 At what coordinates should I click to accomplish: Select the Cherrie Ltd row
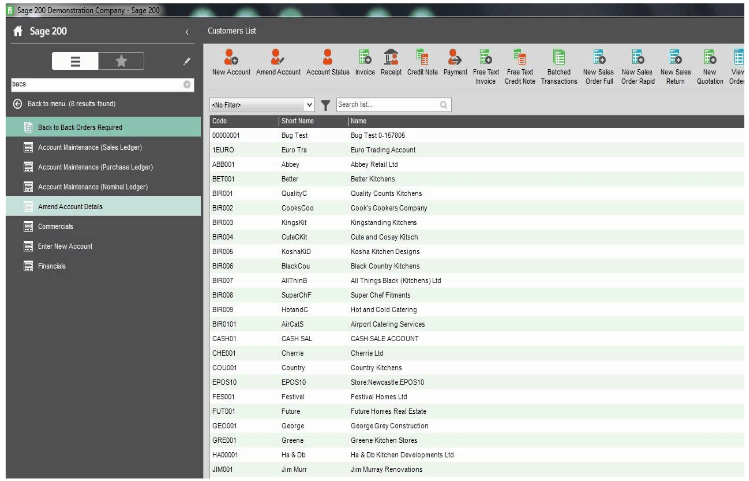click(477, 353)
